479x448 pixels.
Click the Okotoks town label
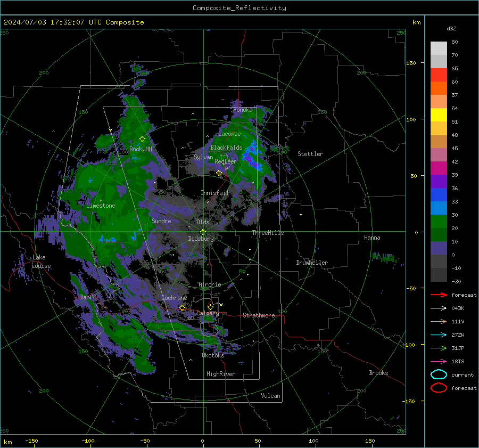(213, 355)
